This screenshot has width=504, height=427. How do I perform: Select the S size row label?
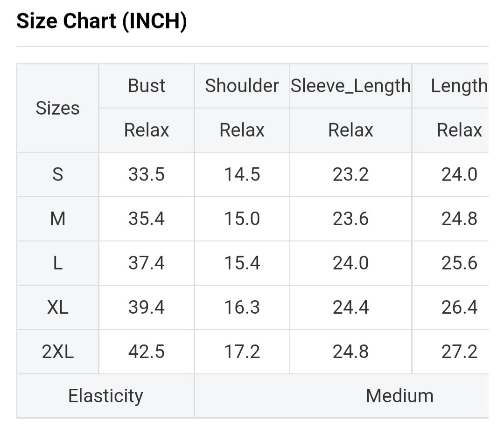coord(57,175)
